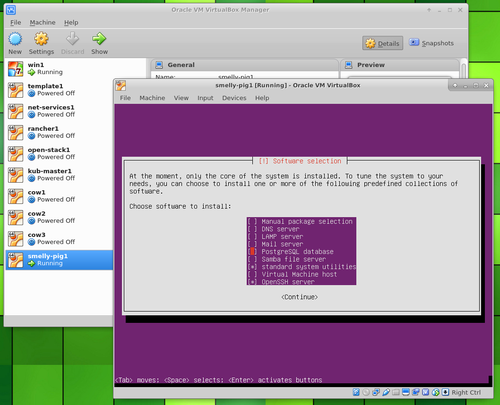Click the hard disk activity status icon
The height and width of the screenshot is (405, 500).
(x=356, y=392)
